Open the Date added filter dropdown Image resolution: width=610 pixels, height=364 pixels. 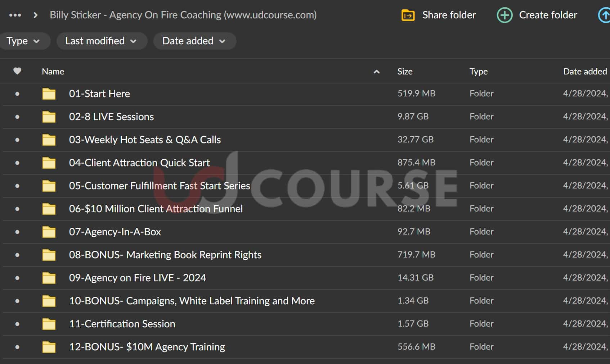[x=194, y=41]
